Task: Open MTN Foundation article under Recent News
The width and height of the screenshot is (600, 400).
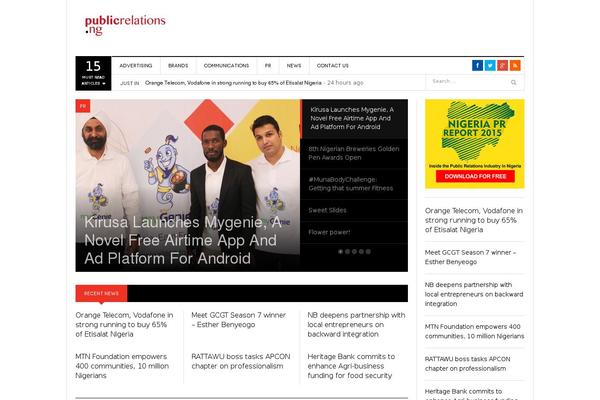Action: pyautogui.click(x=122, y=366)
